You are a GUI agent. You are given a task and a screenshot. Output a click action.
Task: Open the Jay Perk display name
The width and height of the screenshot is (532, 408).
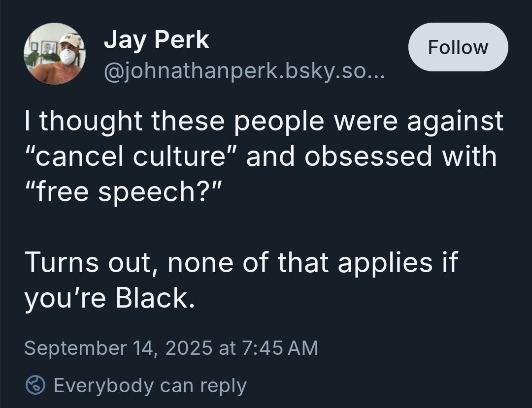click(x=156, y=39)
